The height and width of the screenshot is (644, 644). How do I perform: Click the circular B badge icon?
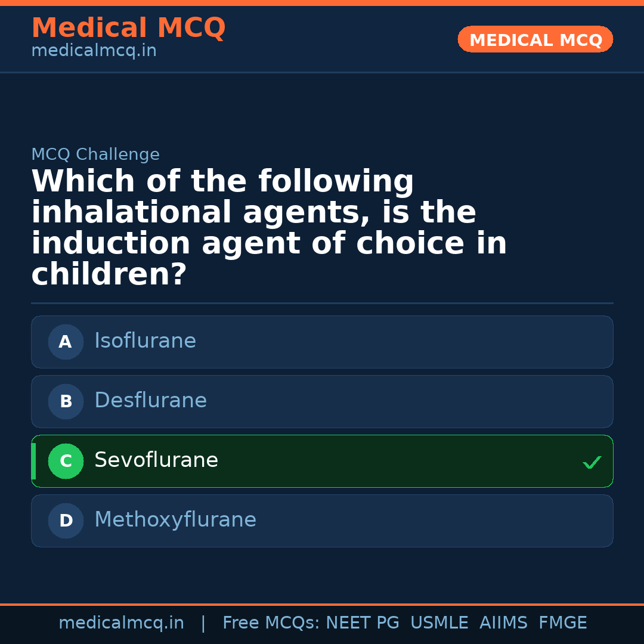point(66,401)
